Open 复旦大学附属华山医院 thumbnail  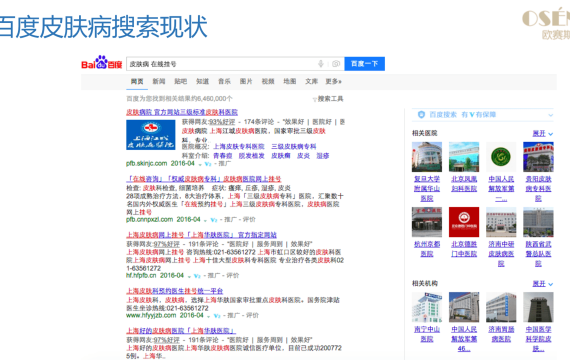pyautogui.click(x=427, y=157)
